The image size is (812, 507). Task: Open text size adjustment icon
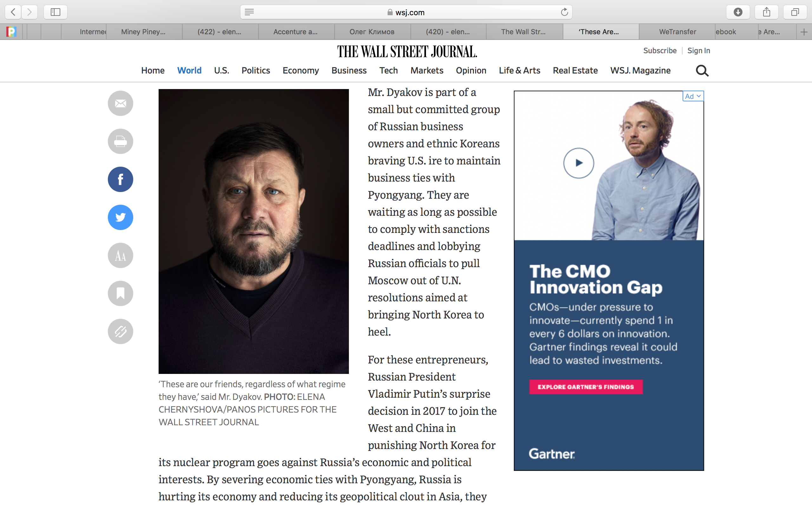coord(121,255)
